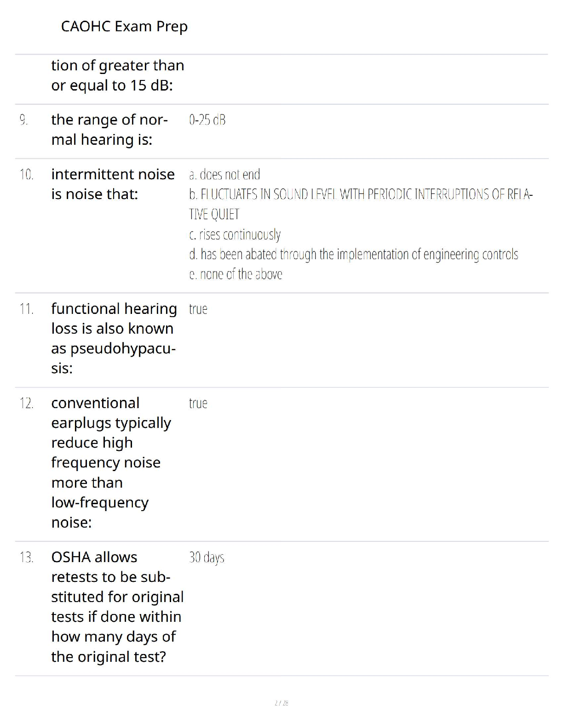Select the question about range of normal hearing
This screenshot has height=728, width=563.
(109, 130)
